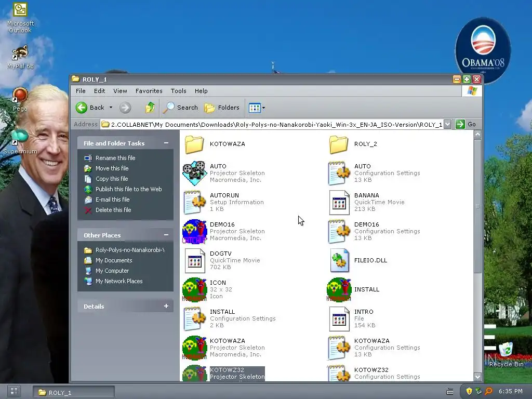Go to Roly-Polys-no-Nanakorobi parent folder link

(x=130, y=250)
